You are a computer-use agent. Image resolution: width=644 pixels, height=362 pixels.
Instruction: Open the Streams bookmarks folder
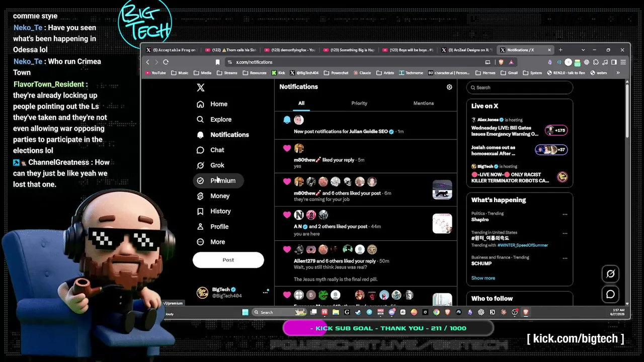click(227, 73)
